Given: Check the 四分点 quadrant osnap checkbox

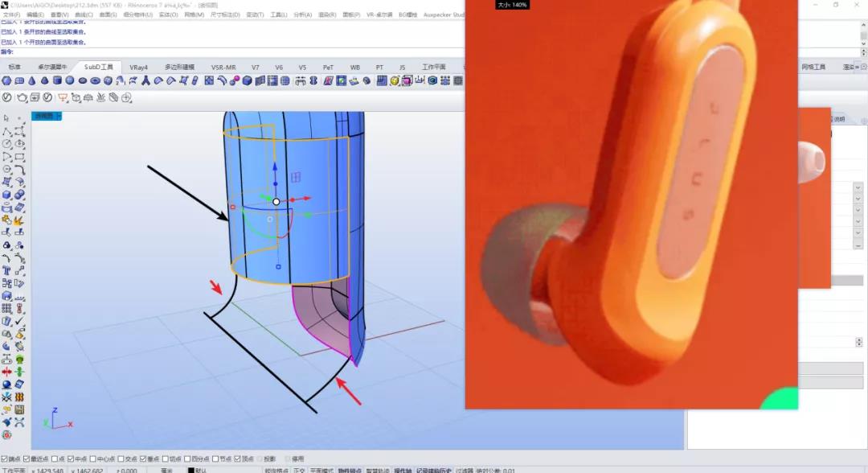Looking at the screenshot, I should coord(187,459).
